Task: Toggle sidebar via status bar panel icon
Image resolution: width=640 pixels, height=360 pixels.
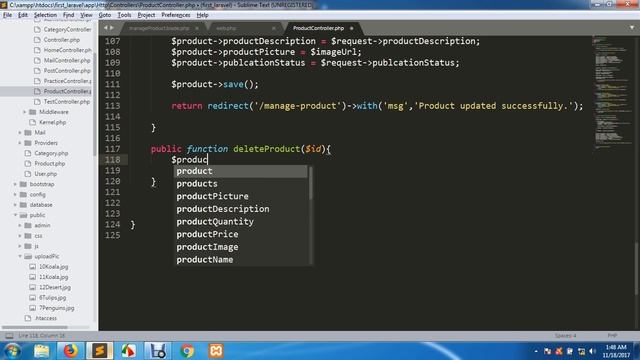Action: click(x=9, y=336)
